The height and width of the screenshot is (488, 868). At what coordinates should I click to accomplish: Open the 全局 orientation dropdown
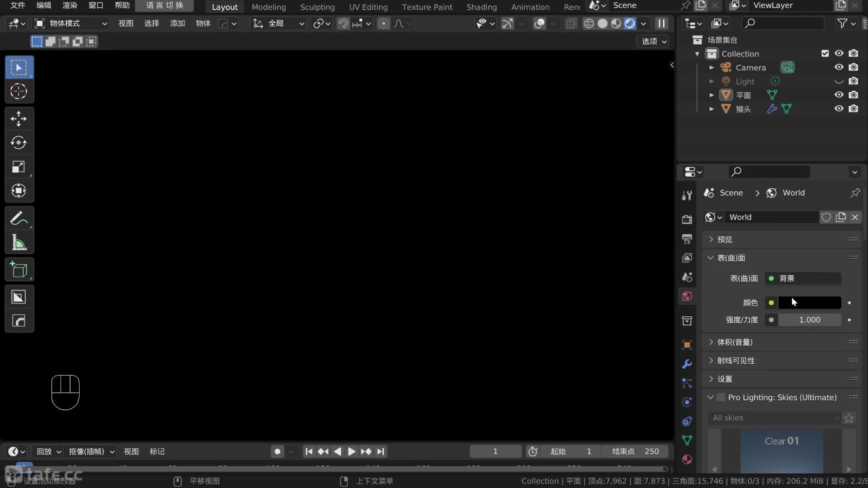pos(278,23)
